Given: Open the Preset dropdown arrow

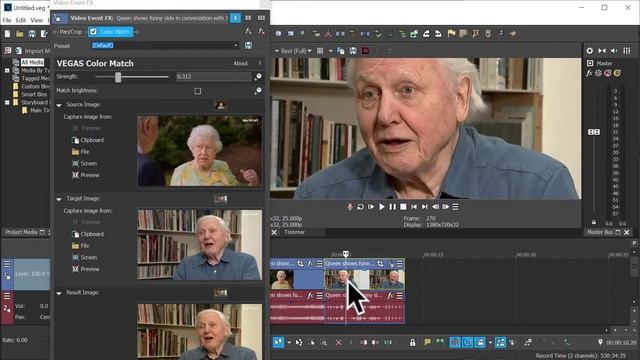Looking at the screenshot, I should point(236,46).
